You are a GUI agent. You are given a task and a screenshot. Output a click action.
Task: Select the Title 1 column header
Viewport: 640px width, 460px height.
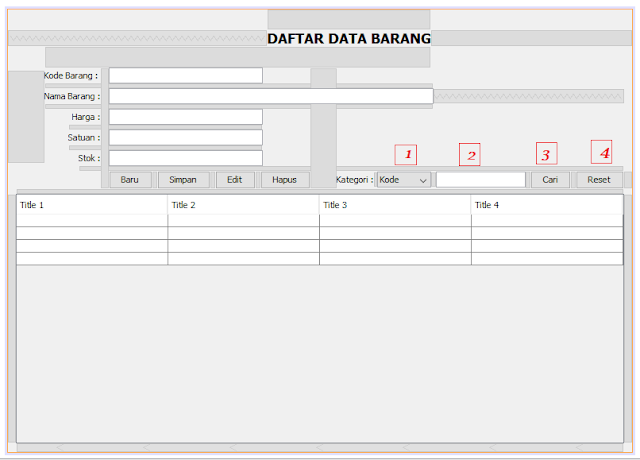[x=92, y=205]
